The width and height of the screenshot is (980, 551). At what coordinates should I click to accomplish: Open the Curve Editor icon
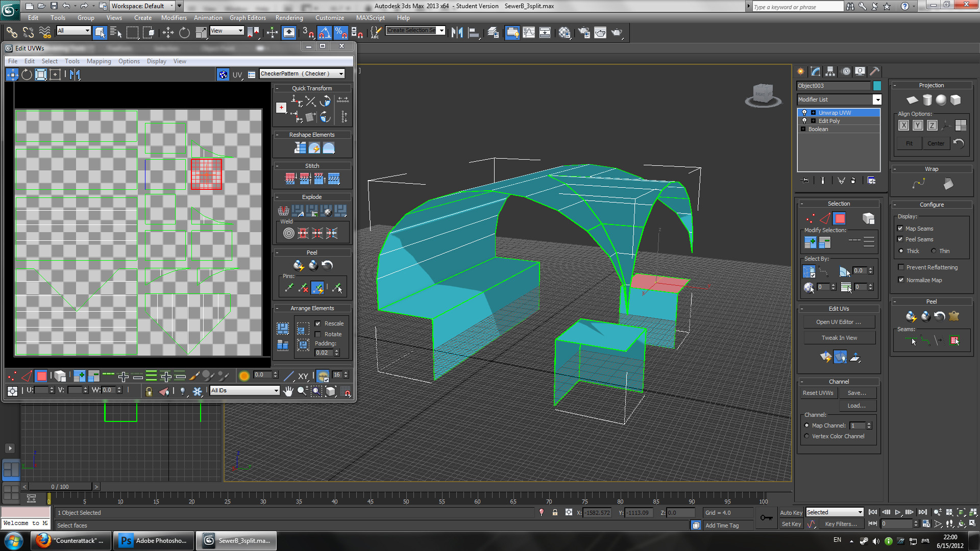point(529,33)
